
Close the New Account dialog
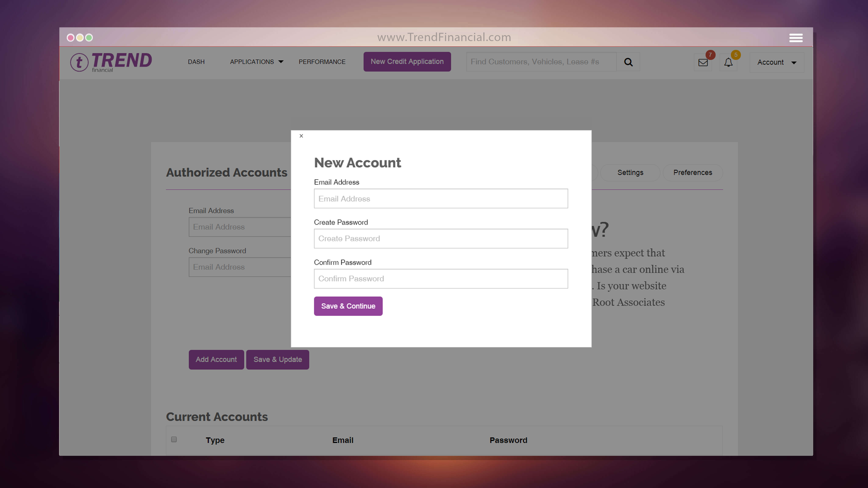tap(301, 136)
